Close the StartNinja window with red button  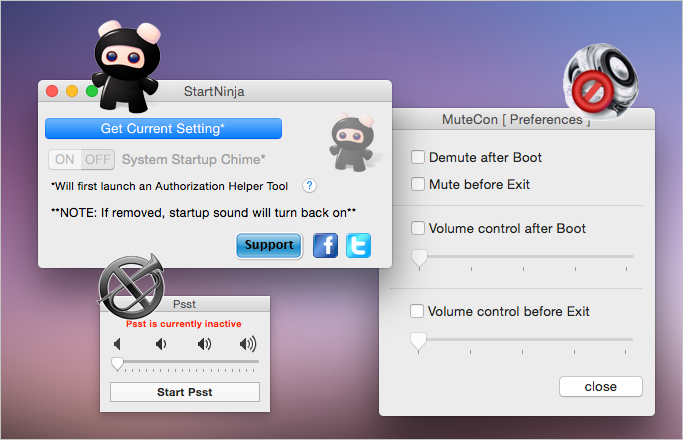click(52, 91)
